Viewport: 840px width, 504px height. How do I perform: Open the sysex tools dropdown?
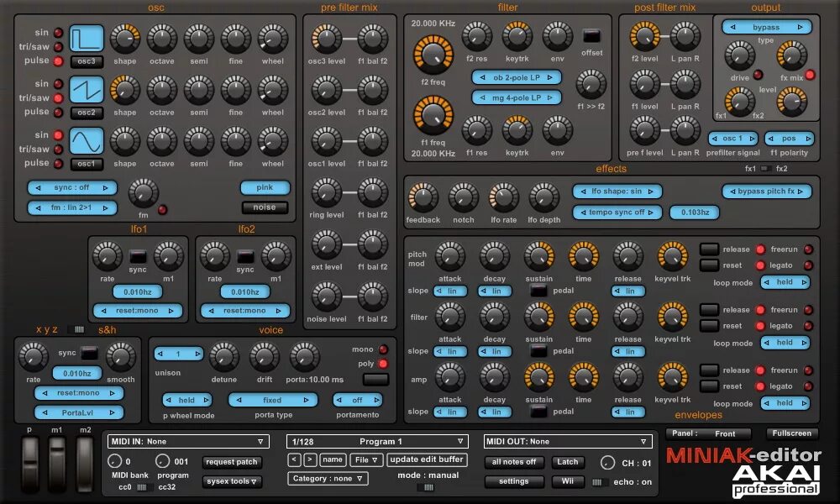[x=232, y=481]
